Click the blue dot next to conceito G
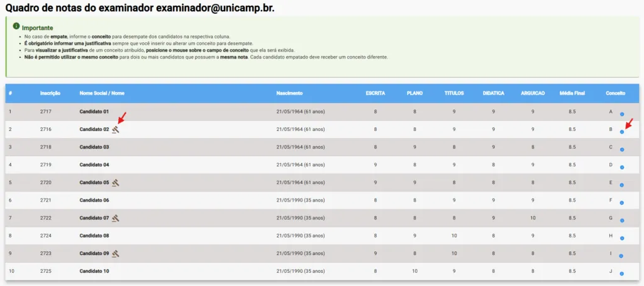 point(622,220)
